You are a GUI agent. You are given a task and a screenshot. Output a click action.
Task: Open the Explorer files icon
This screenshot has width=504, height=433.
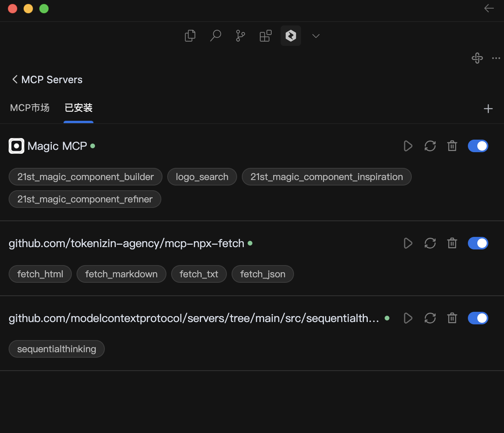coord(190,36)
